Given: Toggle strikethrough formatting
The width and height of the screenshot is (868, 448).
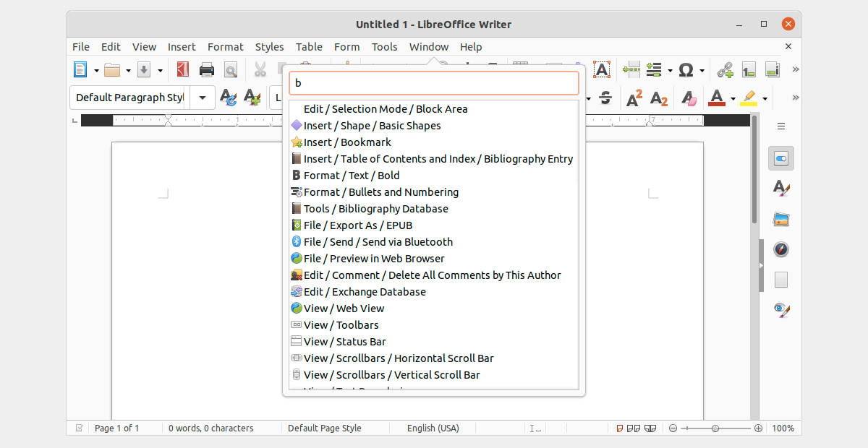Looking at the screenshot, I should pyautogui.click(x=606, y=98).
